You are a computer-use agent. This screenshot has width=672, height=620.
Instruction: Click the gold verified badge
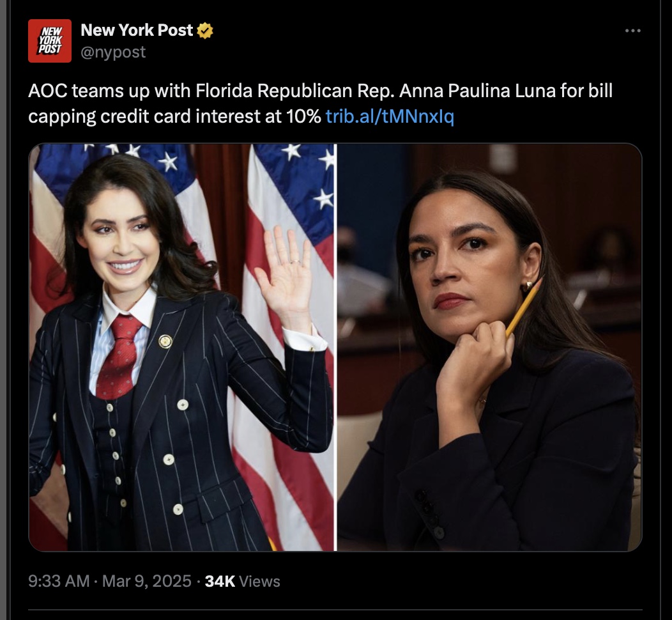[205, 31]
